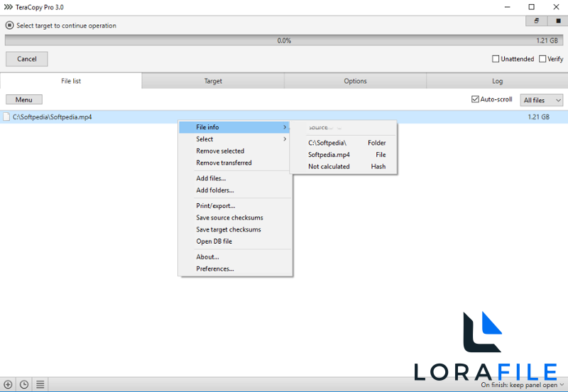Viewport: 568px width, 392px height.
Task: Open the history clock icon
Action: [24, 384]
